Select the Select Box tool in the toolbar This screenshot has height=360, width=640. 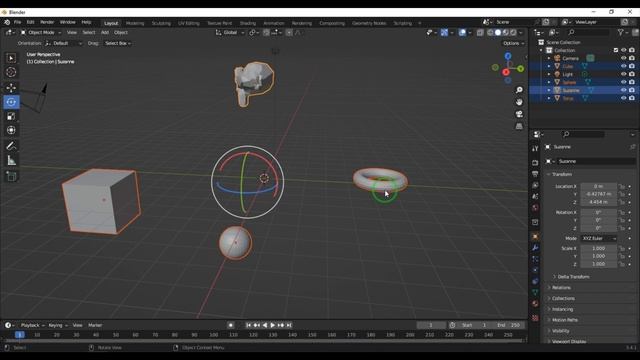click(11, 58)
